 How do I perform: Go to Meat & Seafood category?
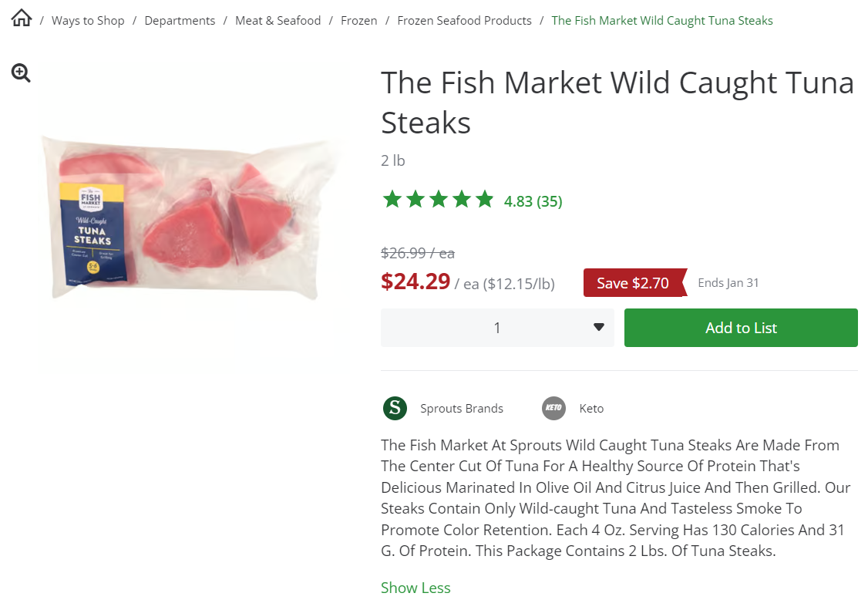[x=278, y=20]
